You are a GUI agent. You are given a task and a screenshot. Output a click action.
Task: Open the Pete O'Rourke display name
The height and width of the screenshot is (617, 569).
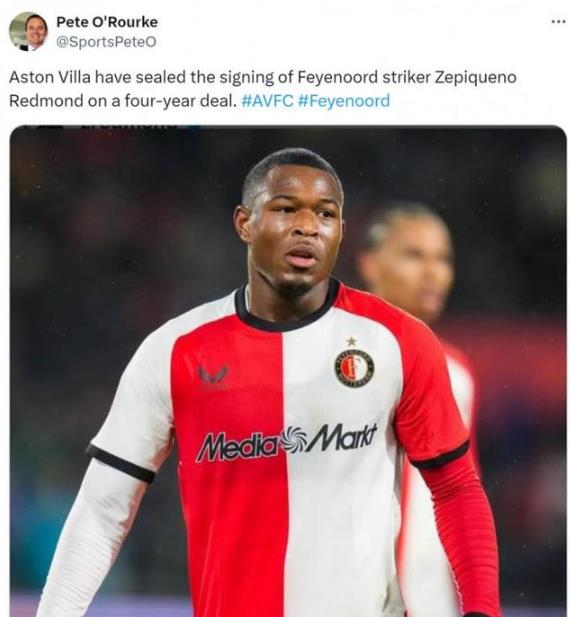tap(107, 22)
